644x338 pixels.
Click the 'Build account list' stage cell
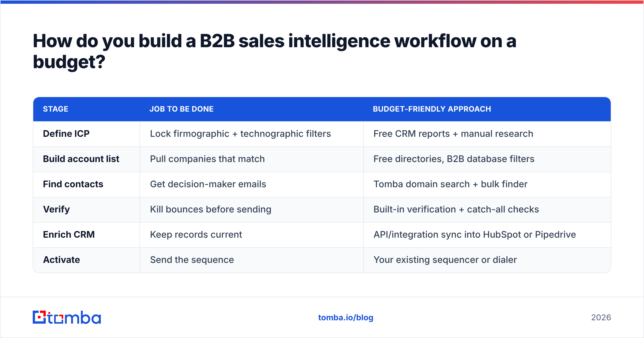coord(86,159)
